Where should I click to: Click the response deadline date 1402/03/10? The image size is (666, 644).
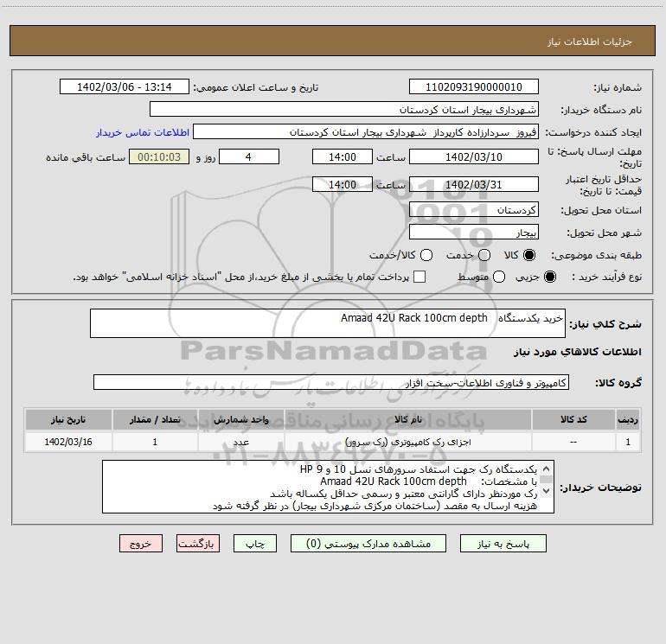coord(474,157)
